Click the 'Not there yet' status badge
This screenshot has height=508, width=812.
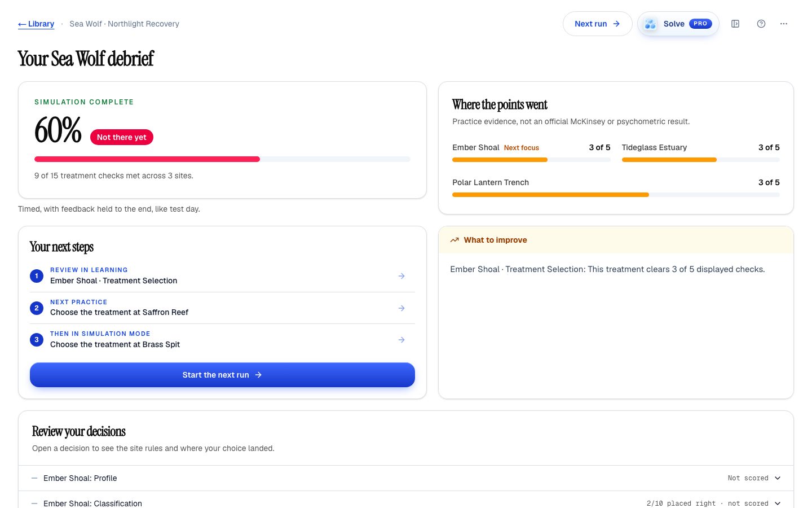[122, 137]
